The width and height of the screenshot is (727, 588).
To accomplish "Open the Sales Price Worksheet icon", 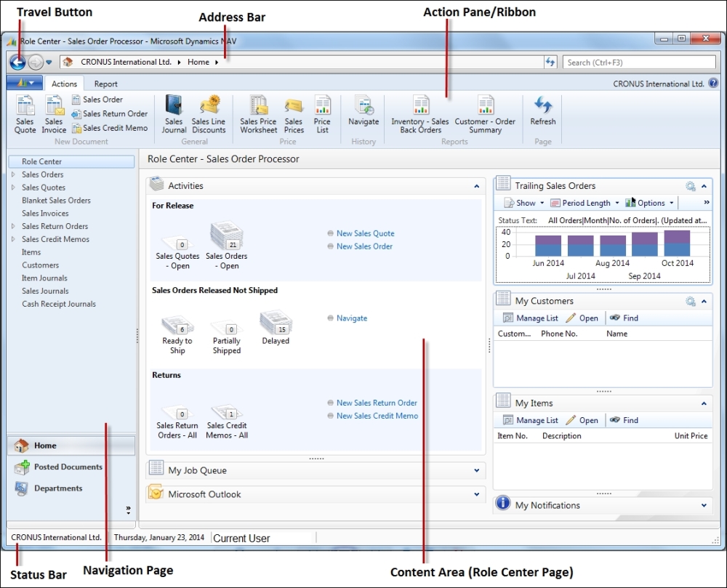I will 258,114.
